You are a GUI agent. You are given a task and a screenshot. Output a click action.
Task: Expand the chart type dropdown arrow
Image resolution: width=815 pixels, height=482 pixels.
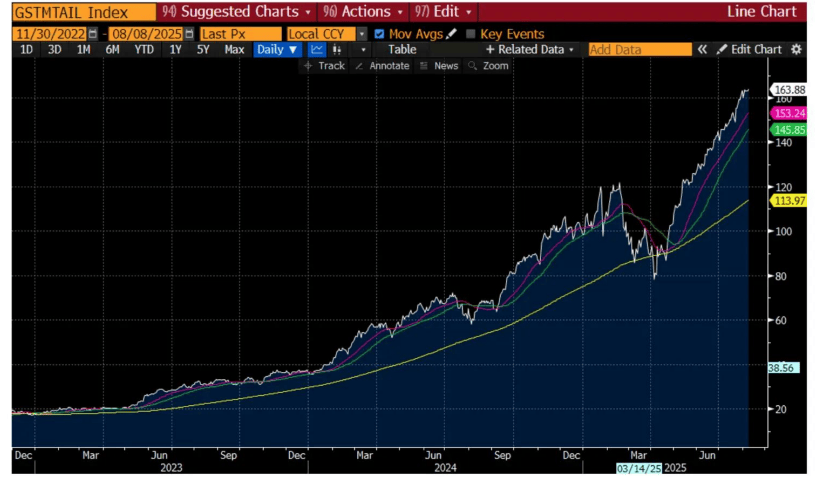(x=363, y=50)
